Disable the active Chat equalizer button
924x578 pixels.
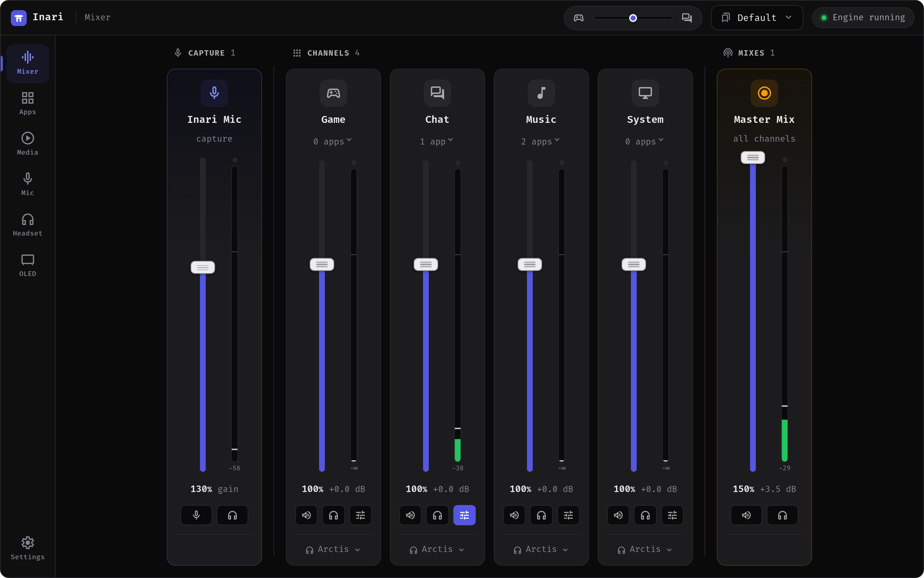coord(464,515)
